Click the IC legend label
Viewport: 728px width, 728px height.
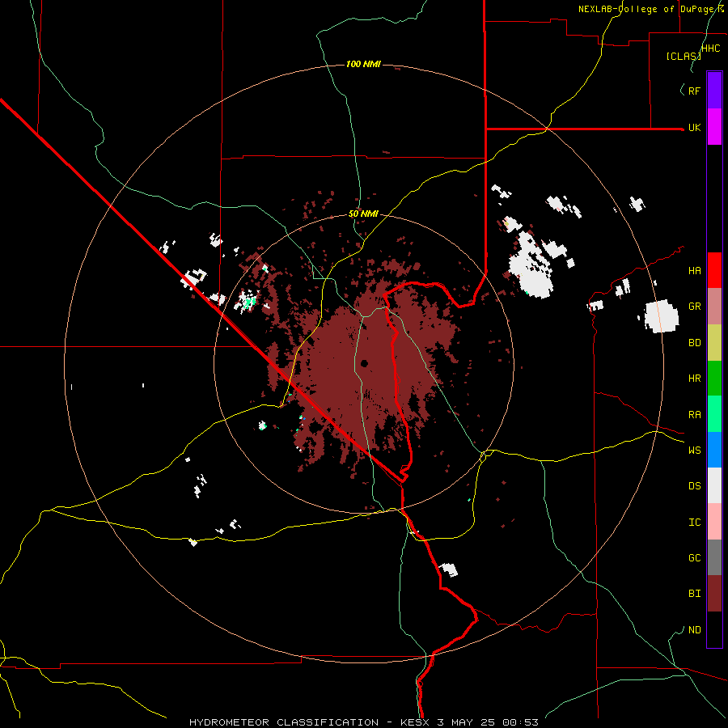pos(694,523)
